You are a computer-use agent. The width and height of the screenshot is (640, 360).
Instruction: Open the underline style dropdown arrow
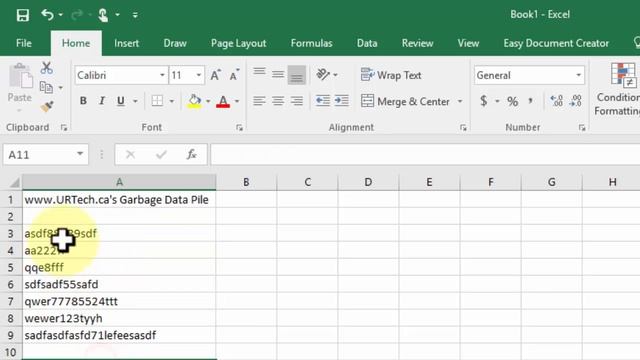click(x=135, y=101)
